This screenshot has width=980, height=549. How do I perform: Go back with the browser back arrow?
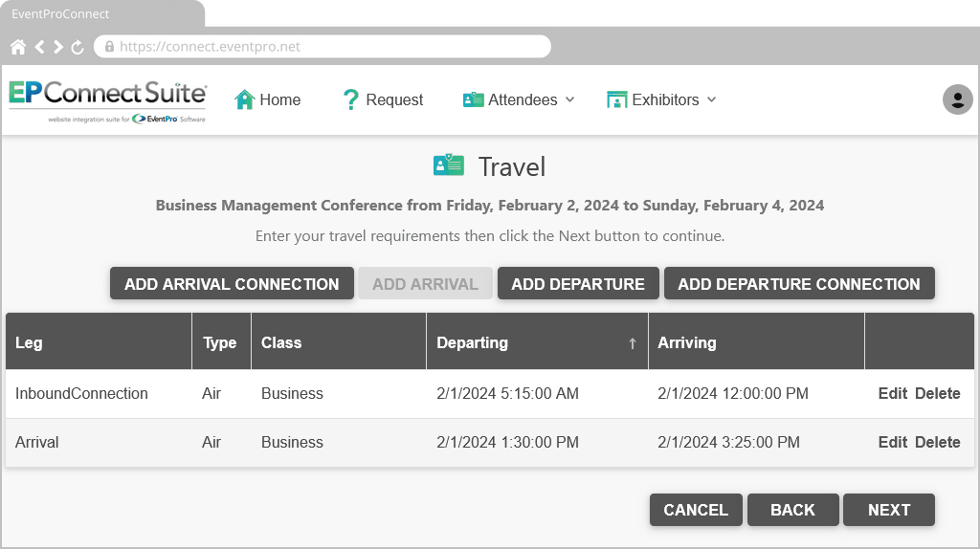point(39,47)
